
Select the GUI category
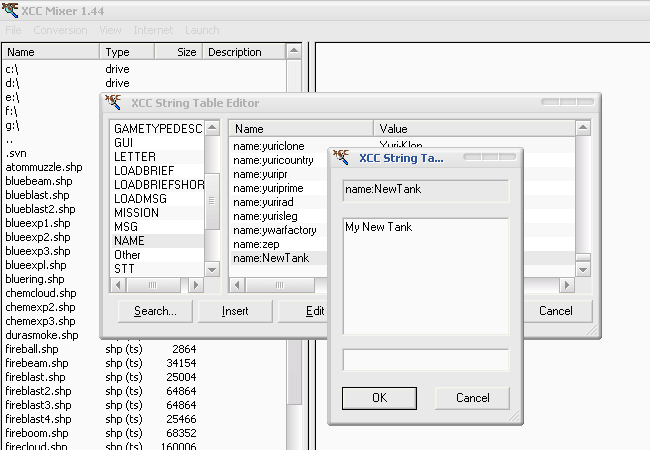(x=126, y=143)
